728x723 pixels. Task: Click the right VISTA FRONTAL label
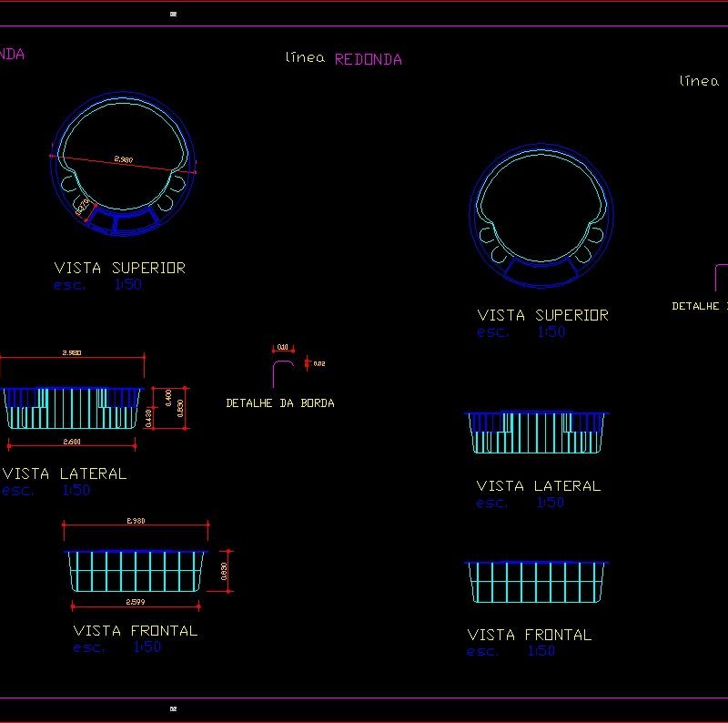coord(529,635)
